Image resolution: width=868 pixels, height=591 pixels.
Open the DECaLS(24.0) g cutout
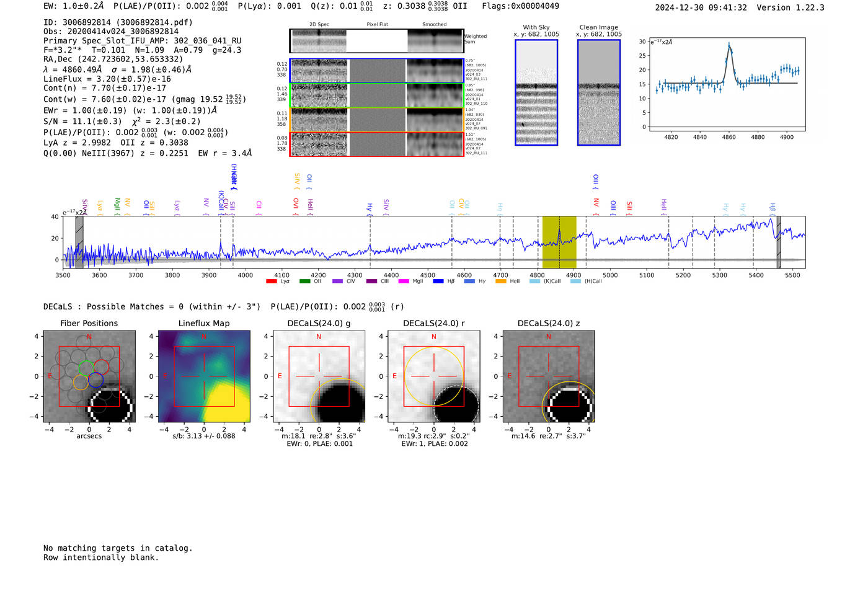(x=319, y=376)
